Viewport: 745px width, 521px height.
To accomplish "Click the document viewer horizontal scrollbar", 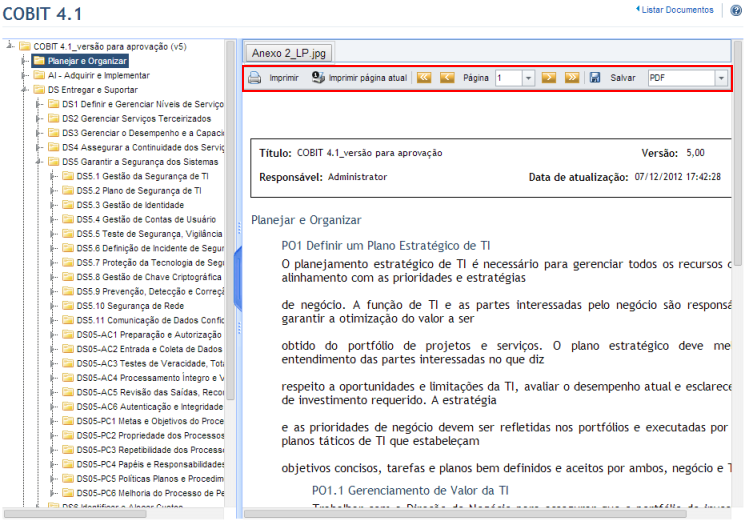I will coord(465,513).
